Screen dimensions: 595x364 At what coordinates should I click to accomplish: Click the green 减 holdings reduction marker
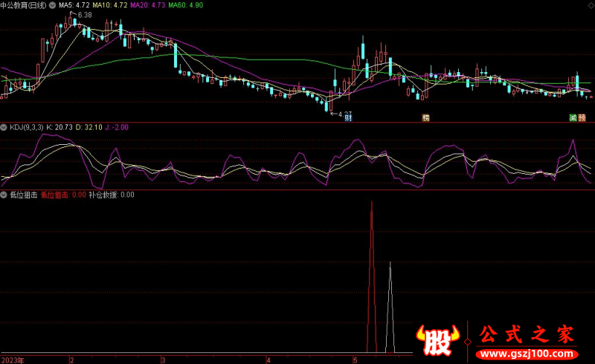click(x=573, y=118)
